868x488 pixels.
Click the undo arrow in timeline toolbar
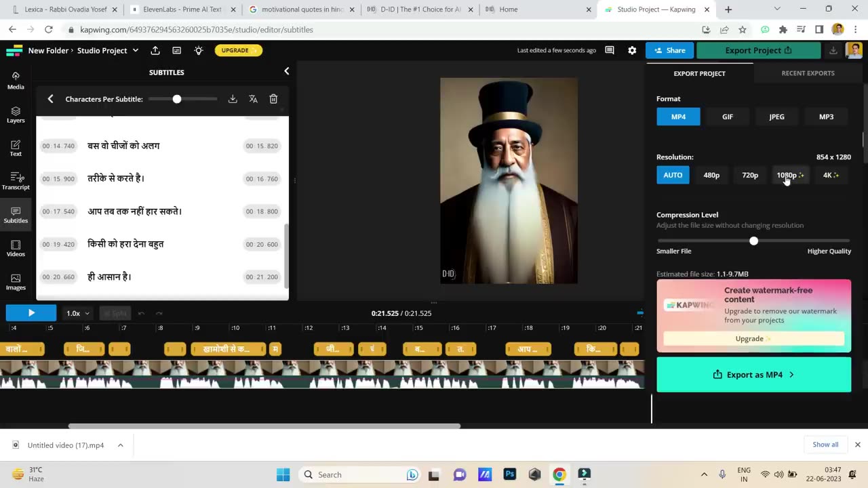coord(141,313)
